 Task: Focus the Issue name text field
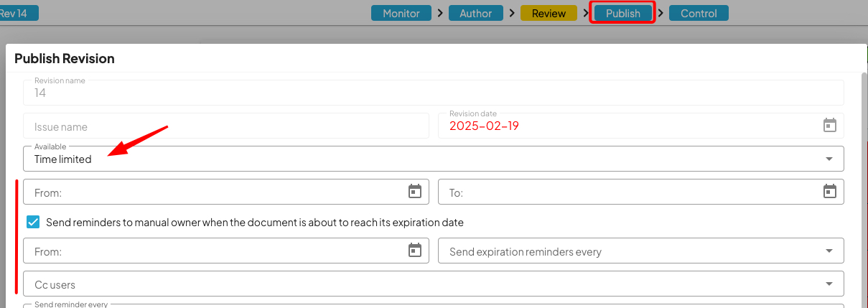pyautogui.click(x=225, y=126)
